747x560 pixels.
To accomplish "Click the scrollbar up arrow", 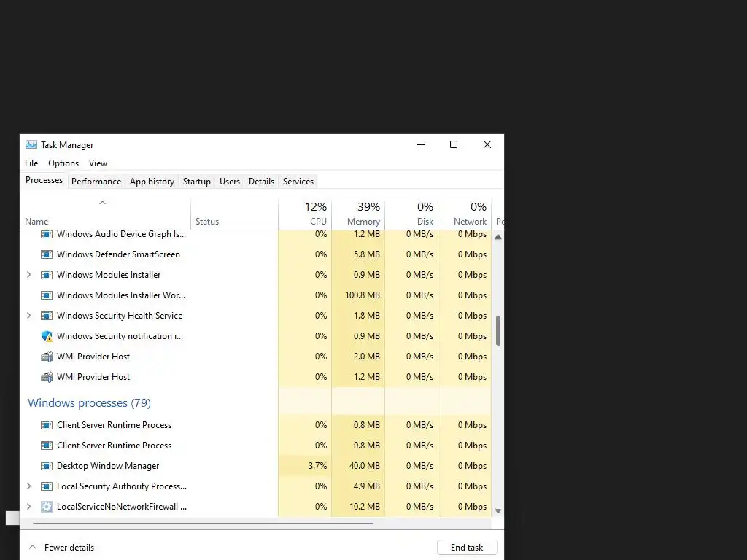I will pos(498,237).
